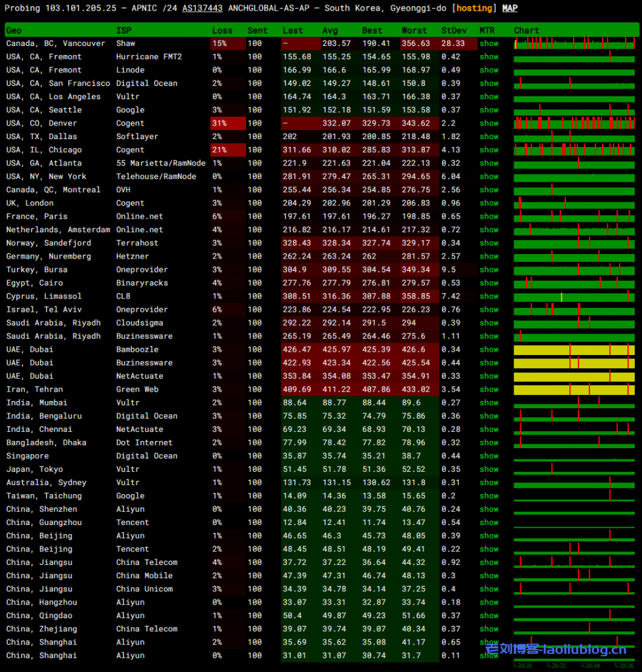Click the Worst column header
Image resolution: width=642 pixels, height=672 pixels.
[414, 30]
